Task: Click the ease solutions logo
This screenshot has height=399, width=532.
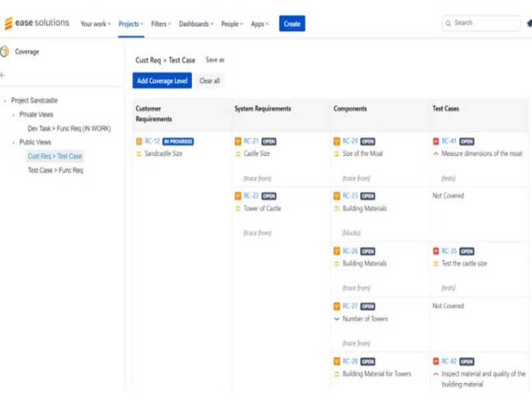Action: (x=37, y=23)
